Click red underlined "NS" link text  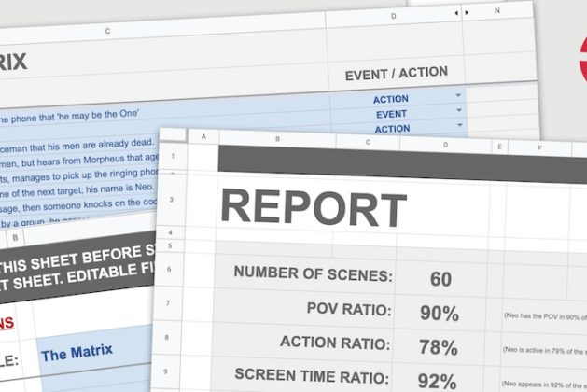tap(7, 323)
